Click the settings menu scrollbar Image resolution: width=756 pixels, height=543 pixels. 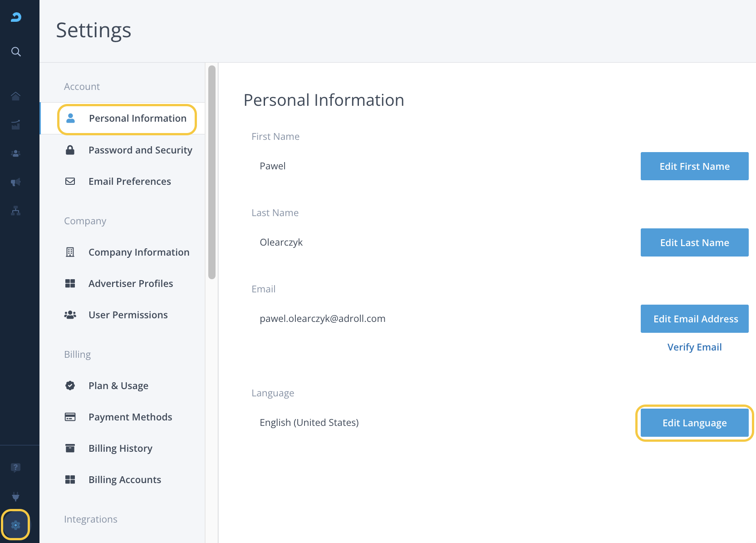[212, 173]
